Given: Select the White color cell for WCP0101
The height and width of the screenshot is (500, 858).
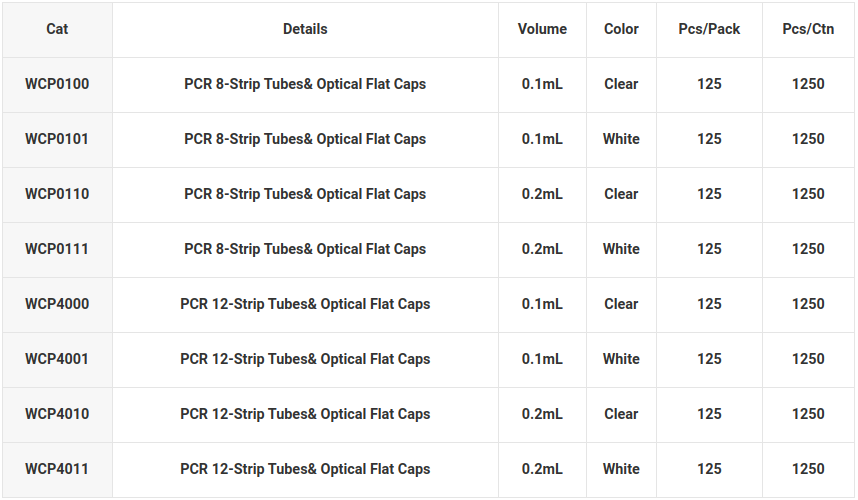Looking at the screenshot, I should (x=621, y=139).
